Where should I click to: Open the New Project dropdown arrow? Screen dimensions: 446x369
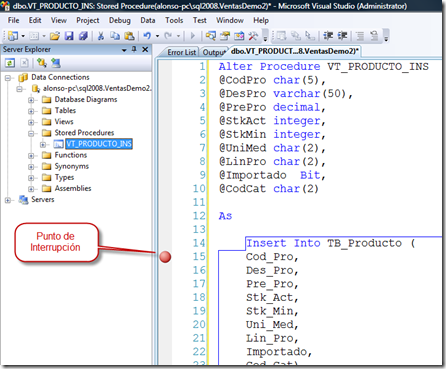[23, 36]
